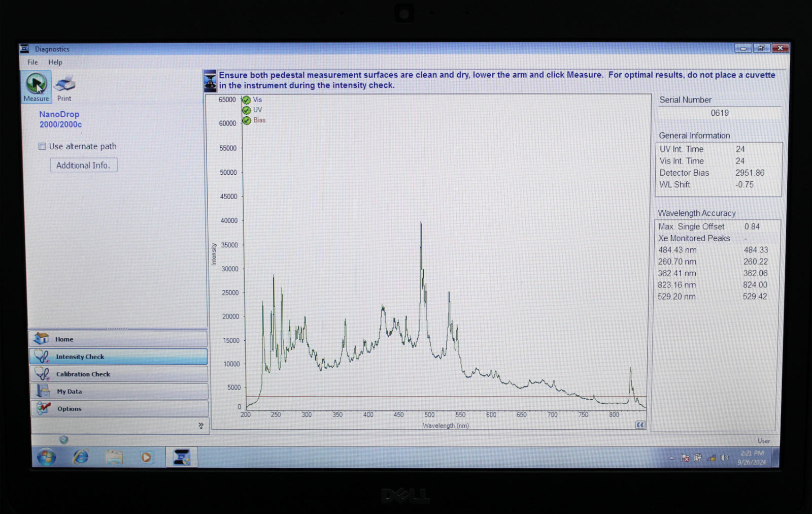Viewport: 812px width, 514px height.
Task: Click the Wavelength Accuracy heading
Action: click(x=697, y=213)
